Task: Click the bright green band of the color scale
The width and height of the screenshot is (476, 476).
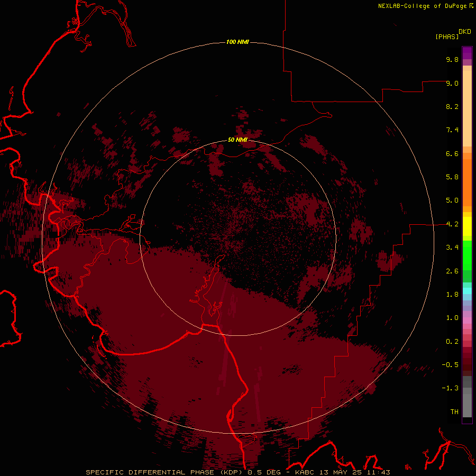Action: click(467, 255)
